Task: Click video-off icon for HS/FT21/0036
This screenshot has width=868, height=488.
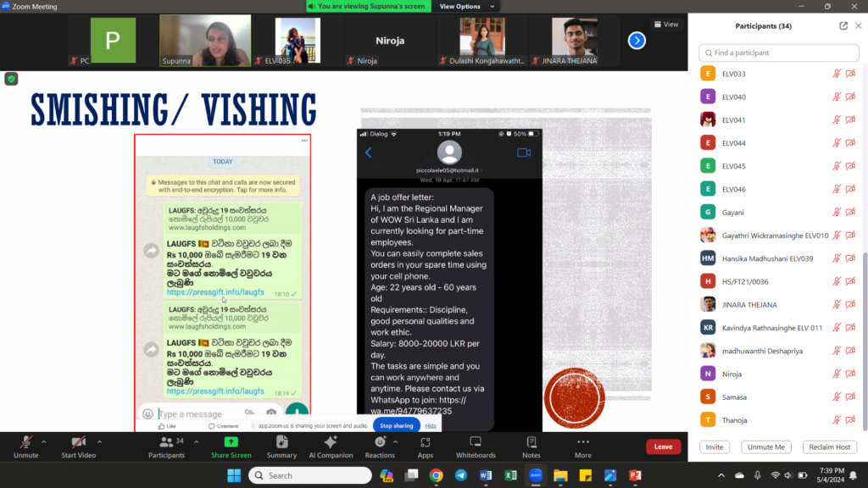Action: [850, 281]
